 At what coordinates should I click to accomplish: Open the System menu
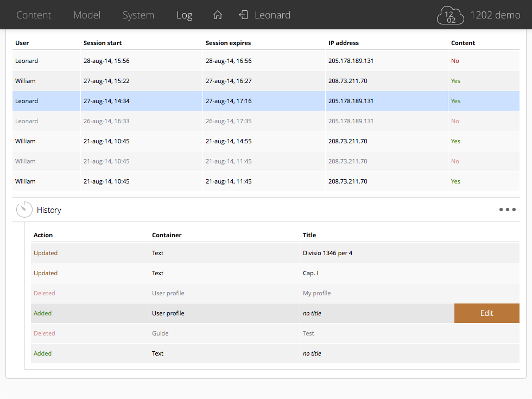point(138,15)
